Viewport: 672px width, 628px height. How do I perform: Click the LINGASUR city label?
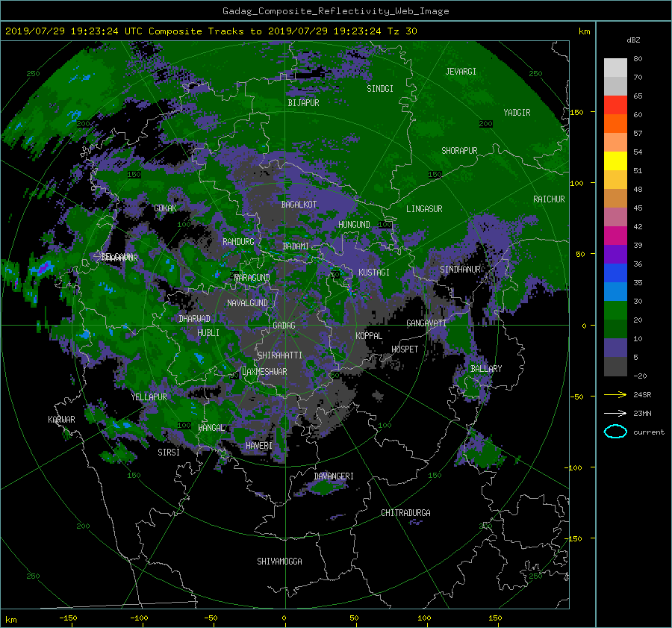click(424, 209)
